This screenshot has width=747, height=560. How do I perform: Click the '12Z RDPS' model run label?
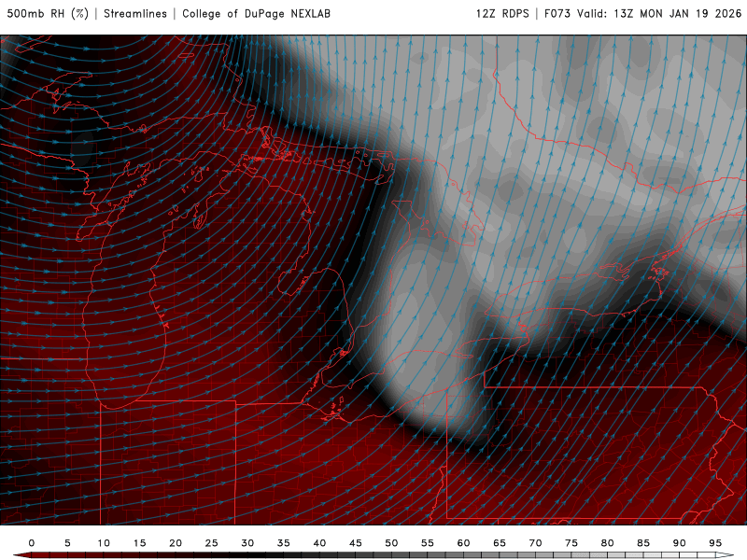click(502, 14)
